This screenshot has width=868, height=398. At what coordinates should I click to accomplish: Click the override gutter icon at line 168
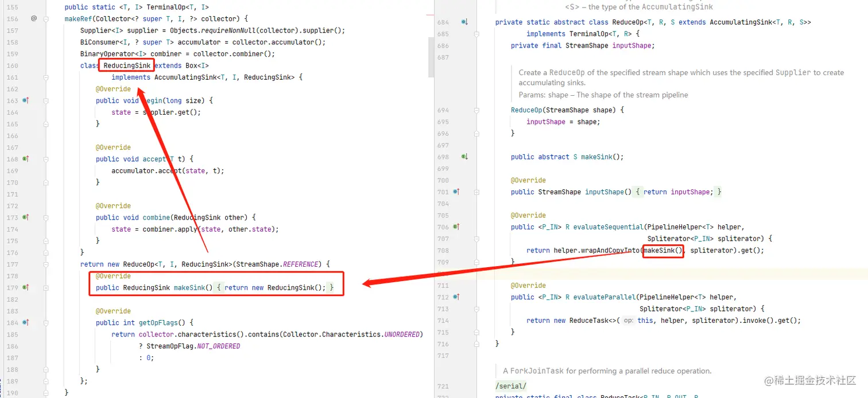click(x=25, y=159)
